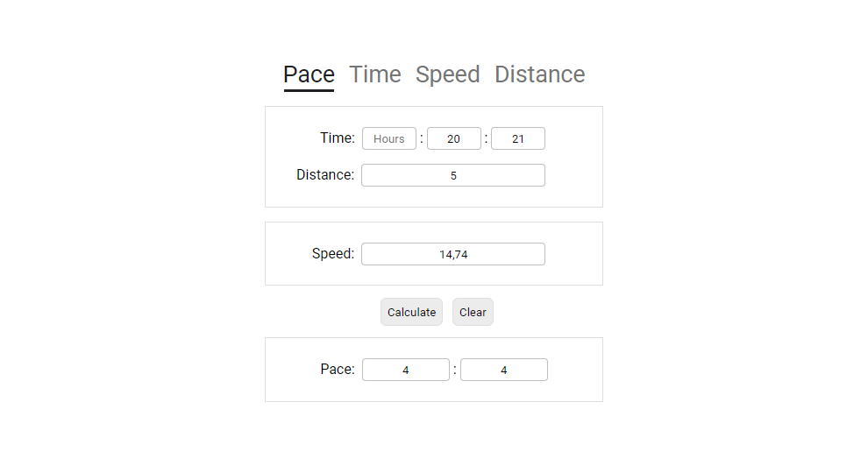This screenshot has width=868, height=473.
Task: Click colon between minutes and seconds fields
Action: tap(486, 138)
